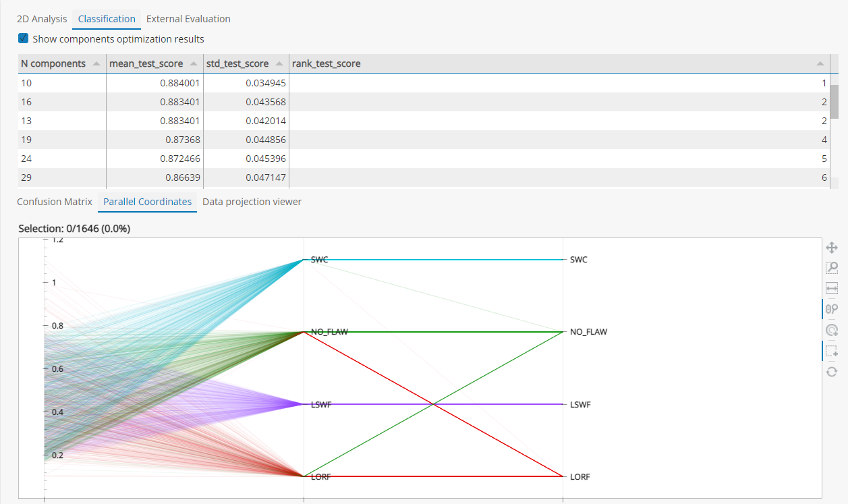Select the row with 19 components
848x504 pixels.
pyautogui.click(x=424, y=140)
